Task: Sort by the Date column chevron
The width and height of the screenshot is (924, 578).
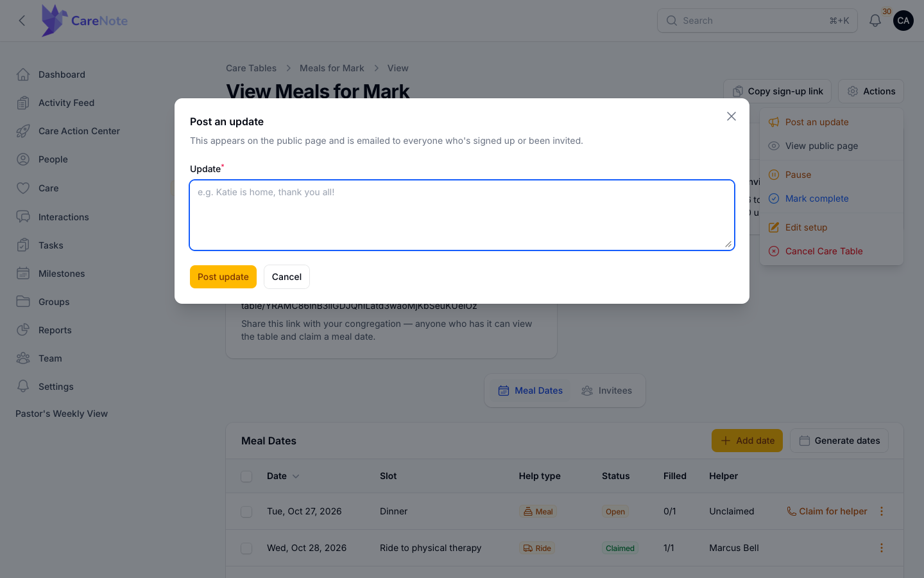Action: pyautogui.click(x=296, y=477)
